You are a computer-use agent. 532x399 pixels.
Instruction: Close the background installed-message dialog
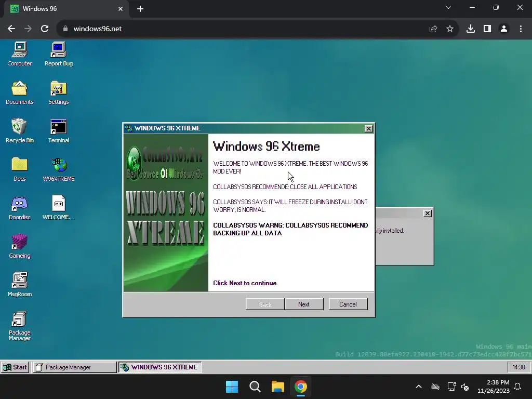pos(428,214)
